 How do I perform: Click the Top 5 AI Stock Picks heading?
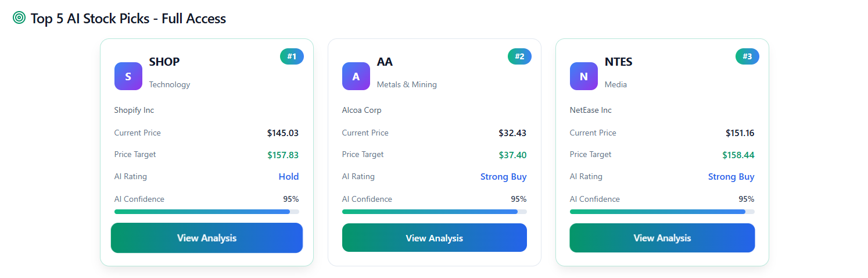click(x=128, y=19)
